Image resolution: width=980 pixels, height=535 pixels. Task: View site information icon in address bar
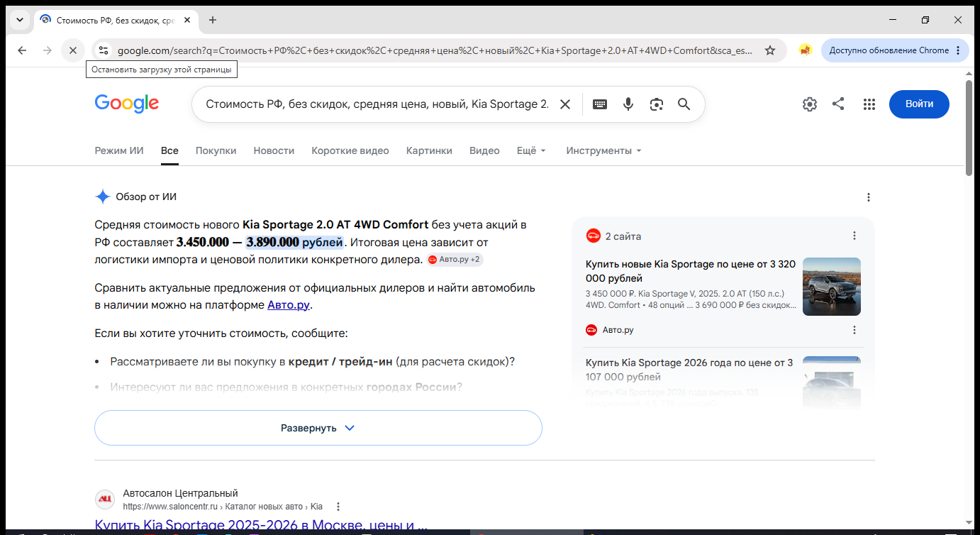104,50
